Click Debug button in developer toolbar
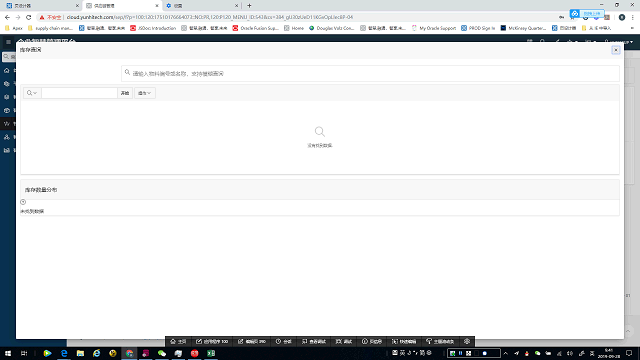The image size is (640, 360). coord(344,341)
